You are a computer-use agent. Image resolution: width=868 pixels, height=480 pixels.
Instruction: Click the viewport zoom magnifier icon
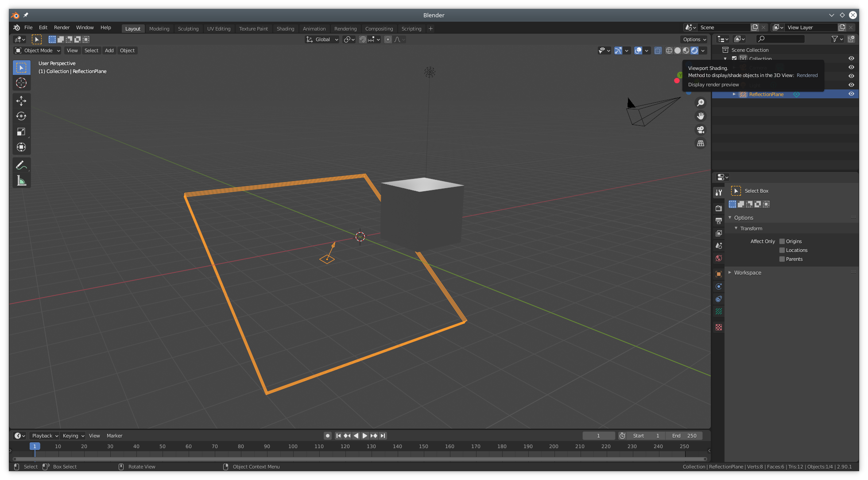(x=701, y=103)
